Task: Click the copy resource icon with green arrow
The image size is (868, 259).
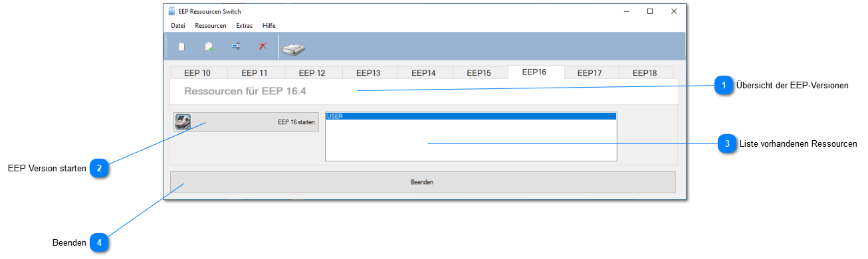Action: click(209, 46)
